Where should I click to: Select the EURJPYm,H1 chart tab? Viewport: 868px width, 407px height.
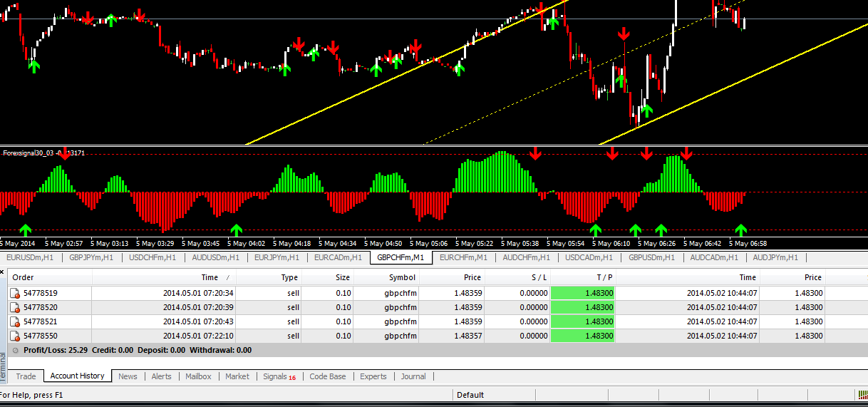(x=277, y=257)
